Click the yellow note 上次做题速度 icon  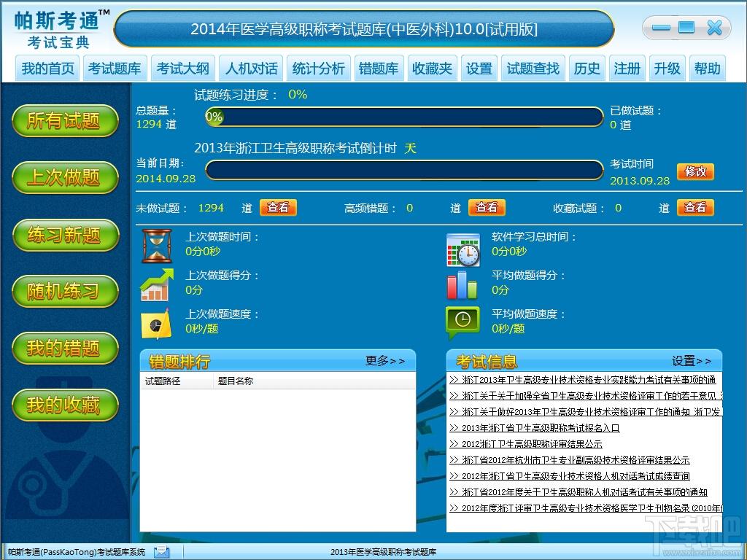156,324
